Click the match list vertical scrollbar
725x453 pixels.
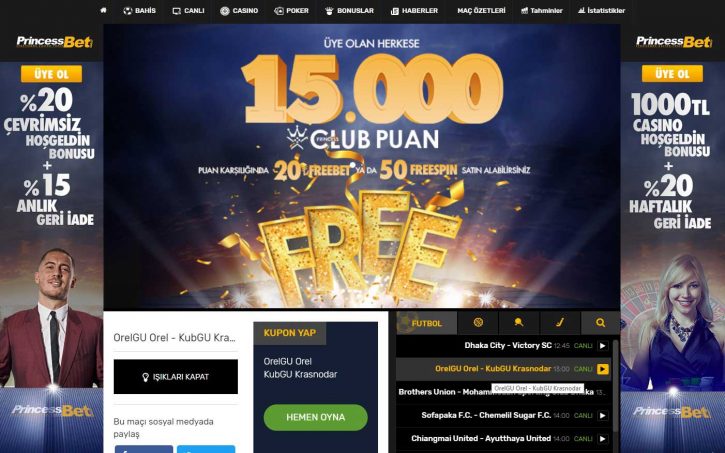tap(615, 395)
